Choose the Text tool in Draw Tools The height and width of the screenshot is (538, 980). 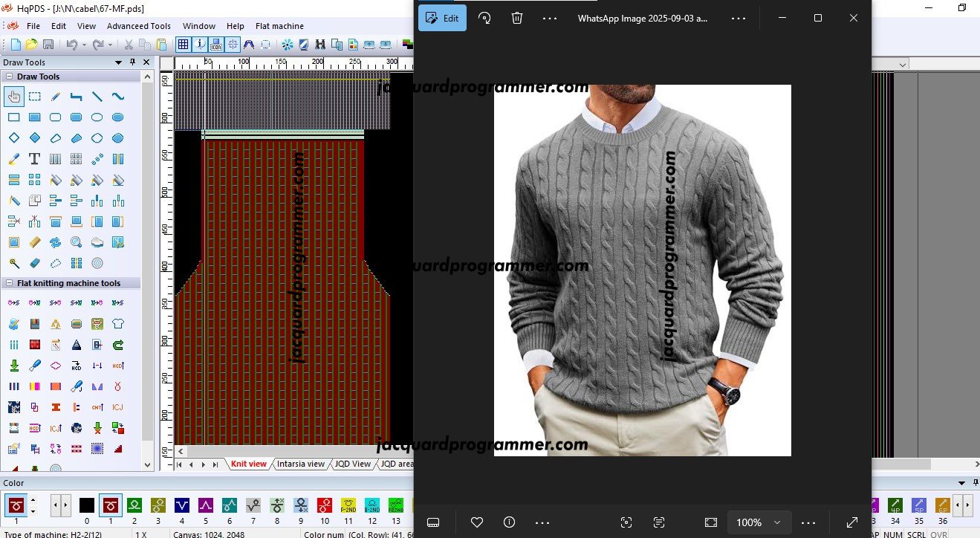[34, 159]
